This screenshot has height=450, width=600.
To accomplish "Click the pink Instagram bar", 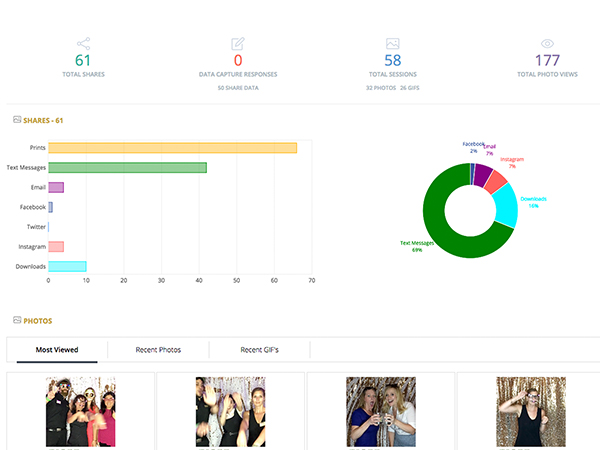I will [56, 247].
